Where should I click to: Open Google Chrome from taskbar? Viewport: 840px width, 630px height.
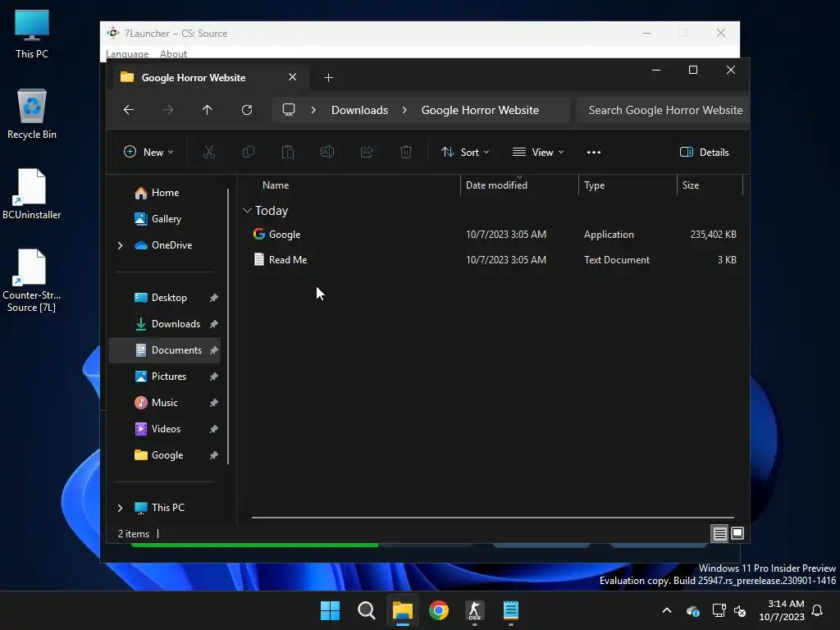pos(439,610)
